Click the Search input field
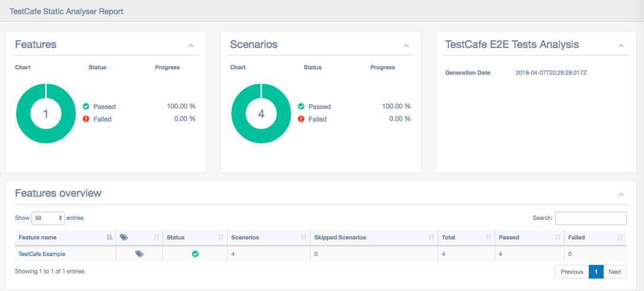 (591, 218)
